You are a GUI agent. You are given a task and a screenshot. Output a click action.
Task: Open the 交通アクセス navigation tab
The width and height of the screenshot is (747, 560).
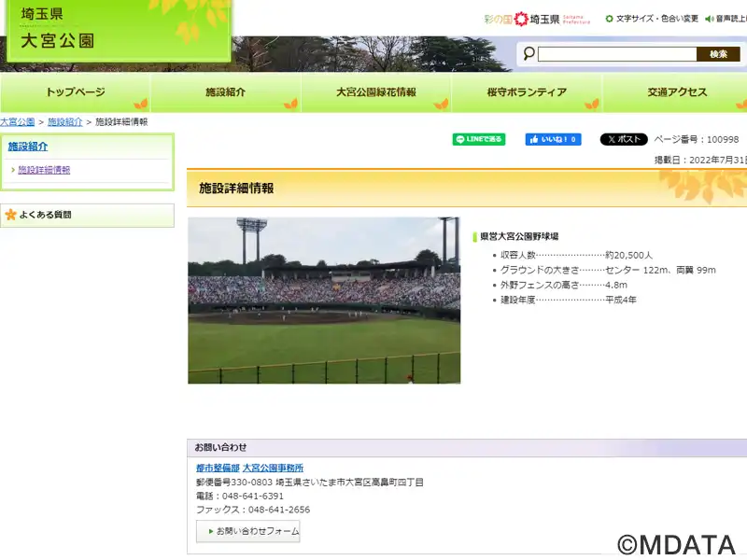pyautogui.click(x=677, y=92)
